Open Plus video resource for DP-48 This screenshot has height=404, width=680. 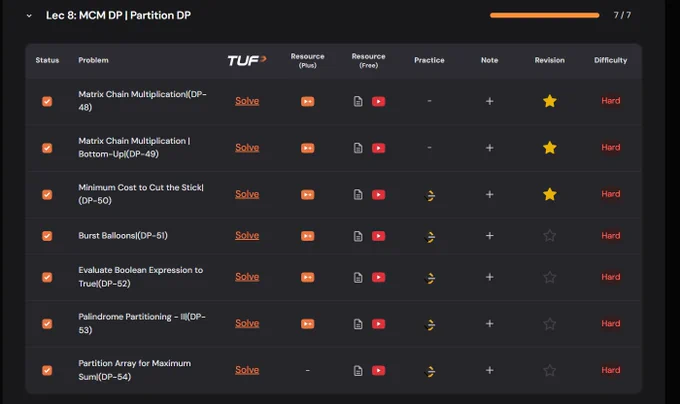point(307,101)
